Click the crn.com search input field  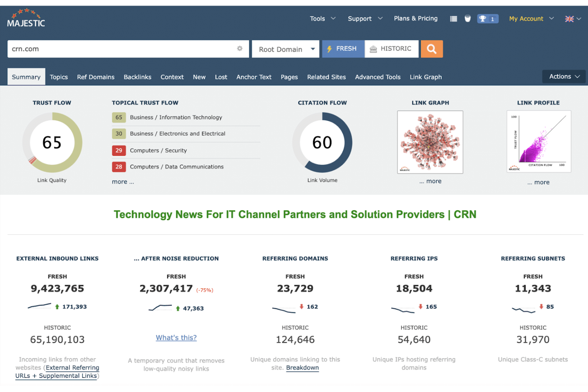(128, 49)
